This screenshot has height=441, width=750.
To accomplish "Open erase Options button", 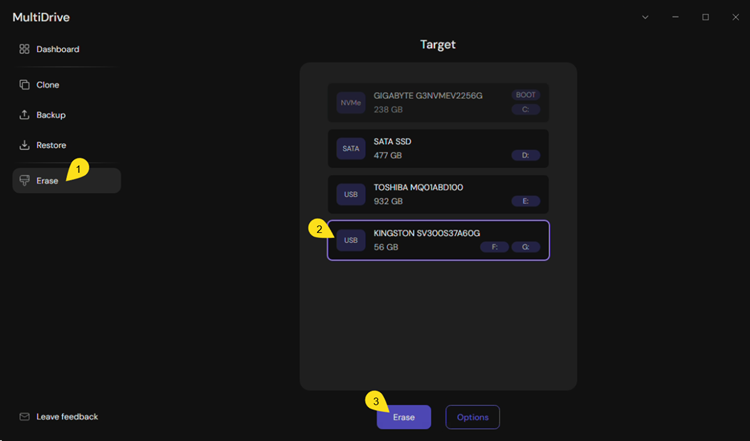I will pyautogui.click(x=472, y=417).
